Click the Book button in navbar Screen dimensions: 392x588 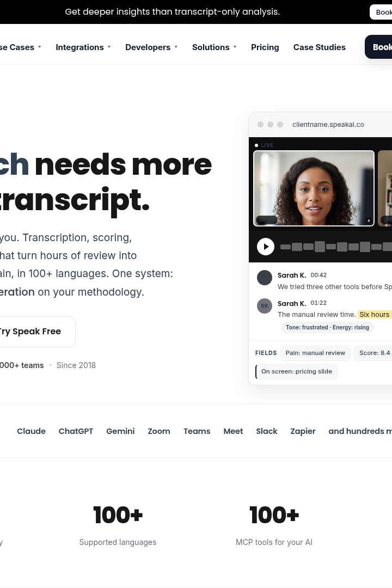click(x=378, y=47)
